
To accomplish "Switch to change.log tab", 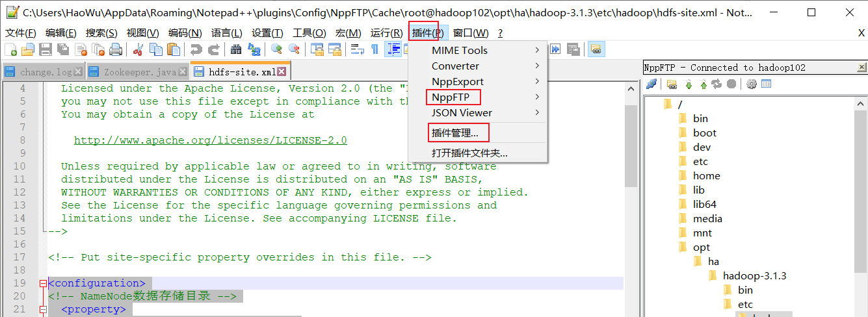I will [44, 71].
